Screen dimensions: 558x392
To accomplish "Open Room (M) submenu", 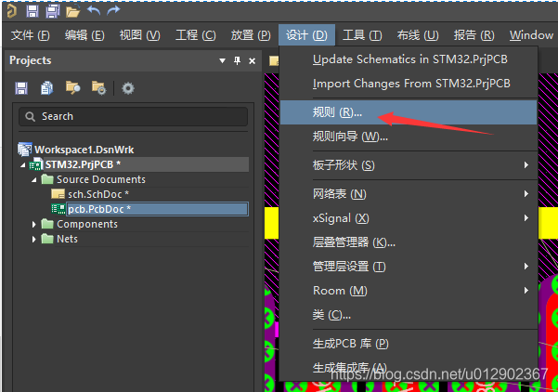I will [409, 291].
